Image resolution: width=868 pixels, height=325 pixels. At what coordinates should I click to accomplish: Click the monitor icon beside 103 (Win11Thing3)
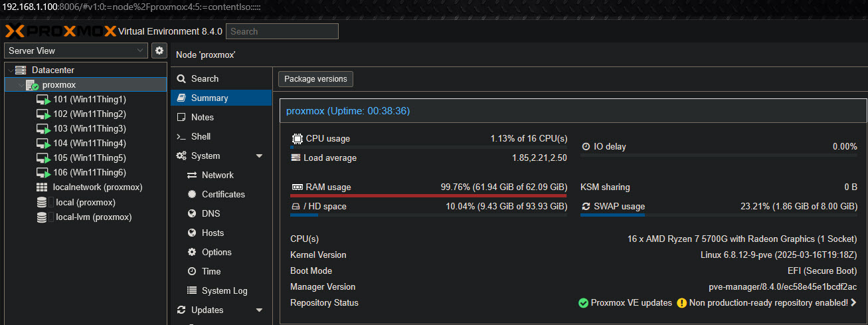point(43,129)
